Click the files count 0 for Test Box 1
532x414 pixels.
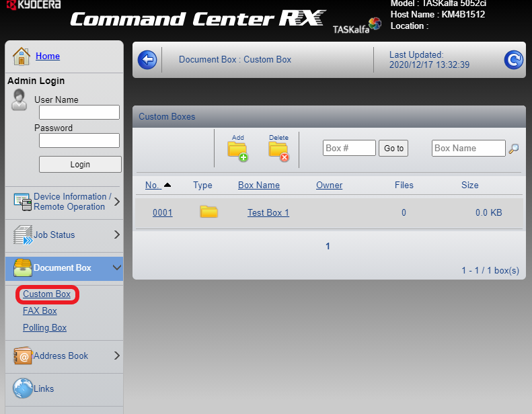tap(404, 212)
